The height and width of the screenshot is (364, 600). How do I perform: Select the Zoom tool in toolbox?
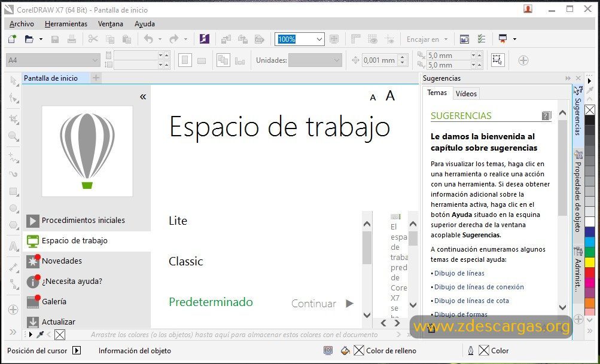(14, 136)
